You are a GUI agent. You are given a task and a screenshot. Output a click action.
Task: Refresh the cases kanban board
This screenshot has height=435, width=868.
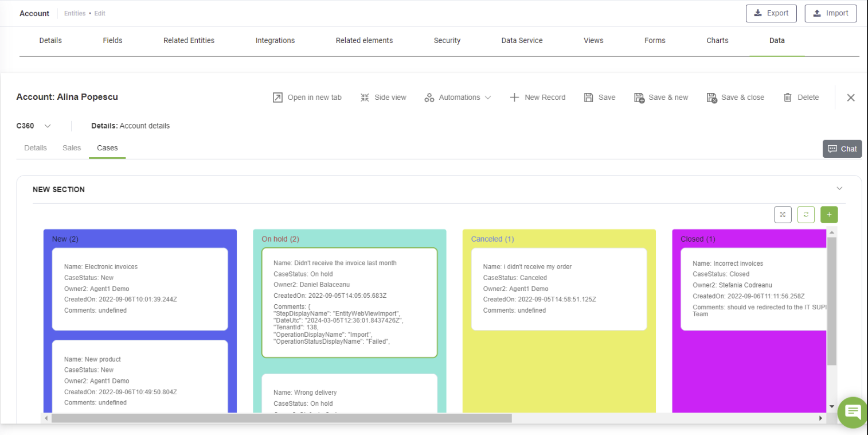[x=806, y=215]
